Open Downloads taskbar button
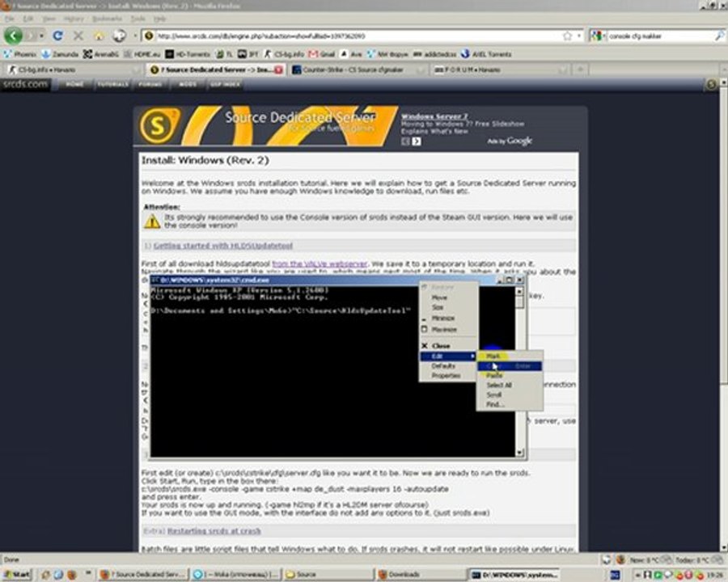728x582 pixels. [420, 575]
